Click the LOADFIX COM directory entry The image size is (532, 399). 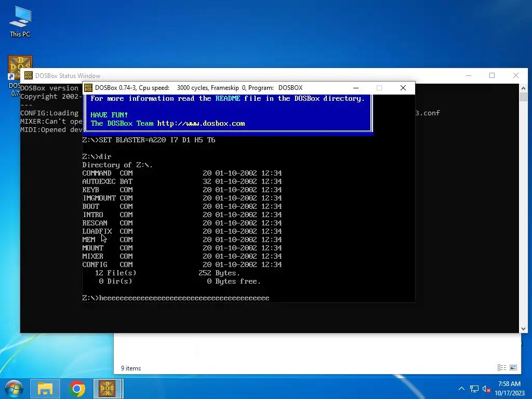pyautogui.click(x=182, y=231)
